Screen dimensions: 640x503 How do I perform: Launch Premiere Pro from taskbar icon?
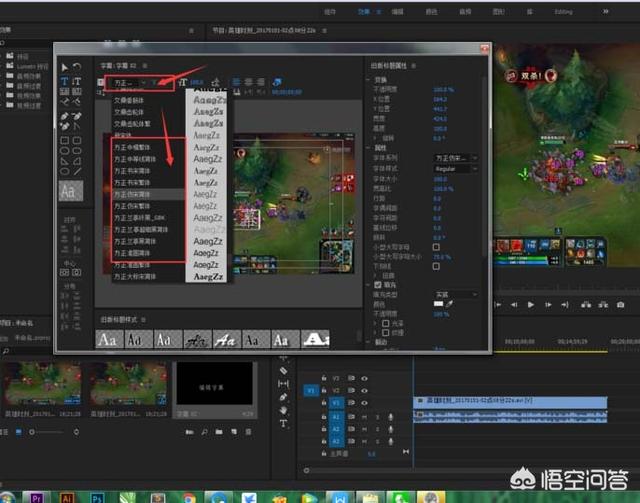[x=37, y=496]
